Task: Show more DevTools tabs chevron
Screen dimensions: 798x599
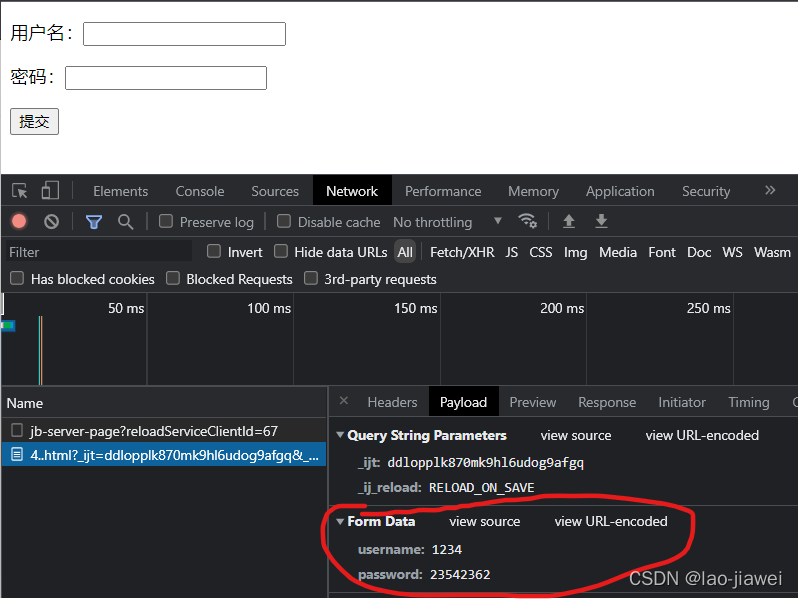Action: [770, 190]
